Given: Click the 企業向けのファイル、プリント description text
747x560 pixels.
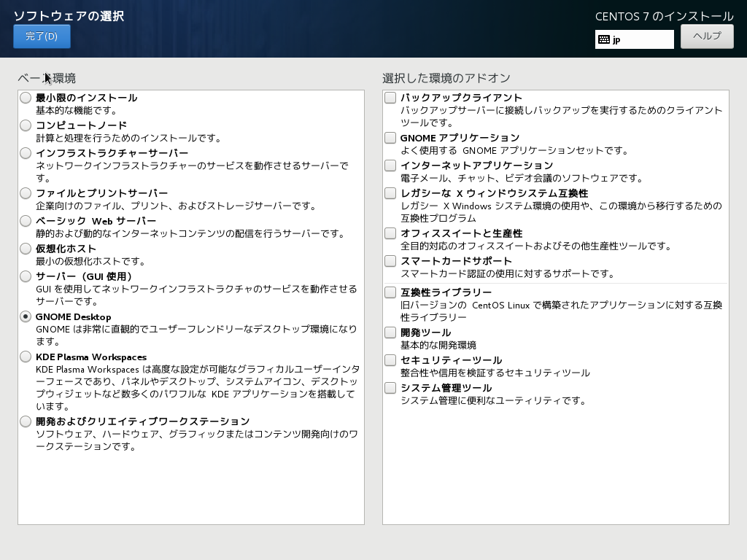Looking at the screenshot, I should (177, 206).
